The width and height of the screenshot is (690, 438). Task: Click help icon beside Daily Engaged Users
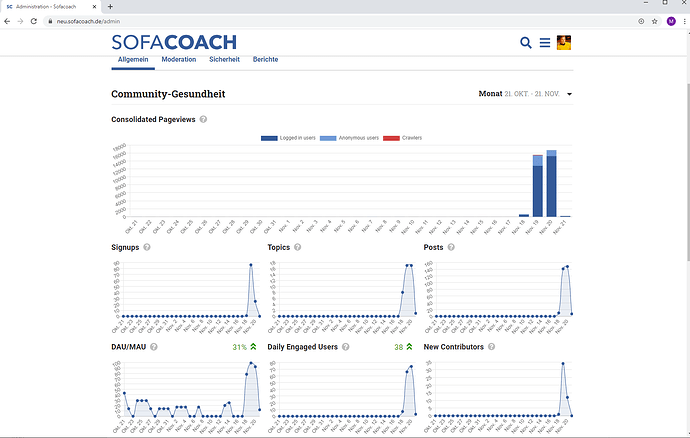tap(347, 347)
